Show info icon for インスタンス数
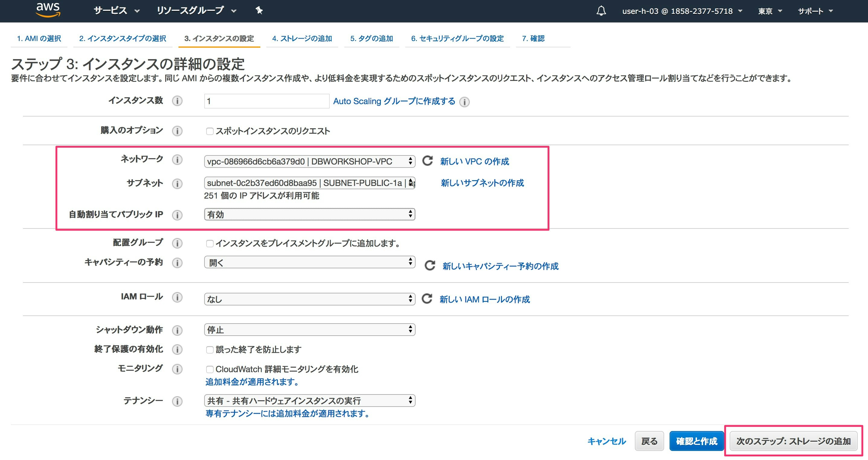Viewport: 868px width, 460px height. [x=177, y=101]
